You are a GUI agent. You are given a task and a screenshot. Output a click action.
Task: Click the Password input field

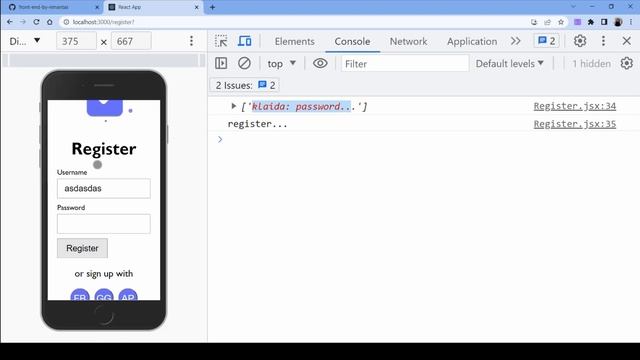coord(104,224)
